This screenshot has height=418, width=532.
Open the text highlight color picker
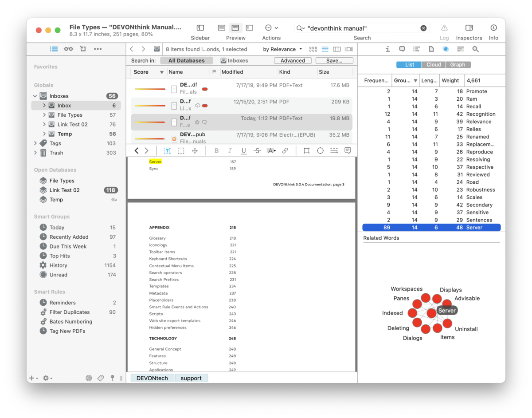click(271, 151)
